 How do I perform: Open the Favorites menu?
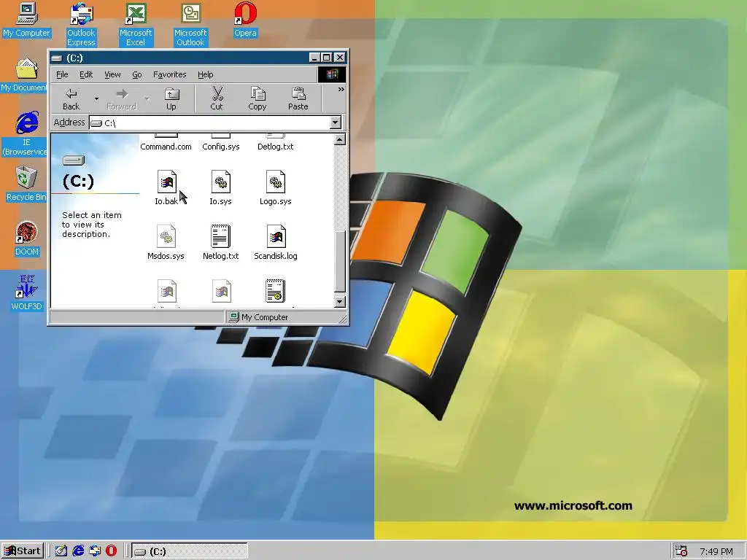tap(169, 74)
